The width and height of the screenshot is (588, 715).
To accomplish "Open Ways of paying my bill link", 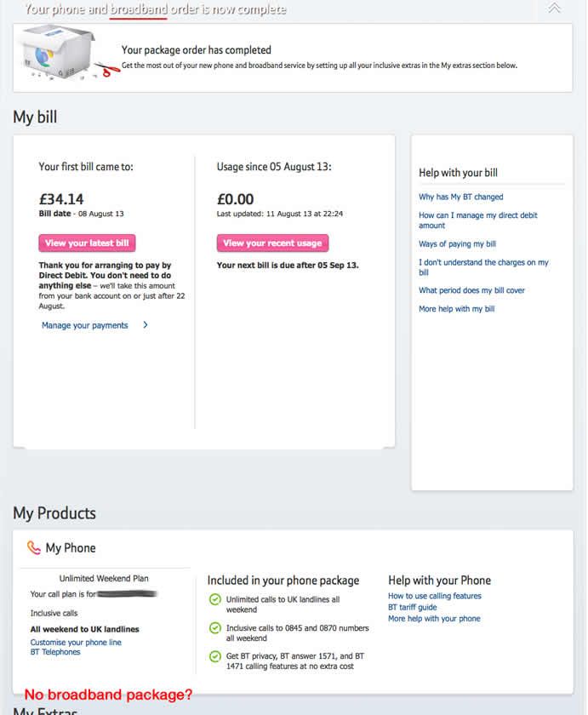I will click(x=457, y=243).
